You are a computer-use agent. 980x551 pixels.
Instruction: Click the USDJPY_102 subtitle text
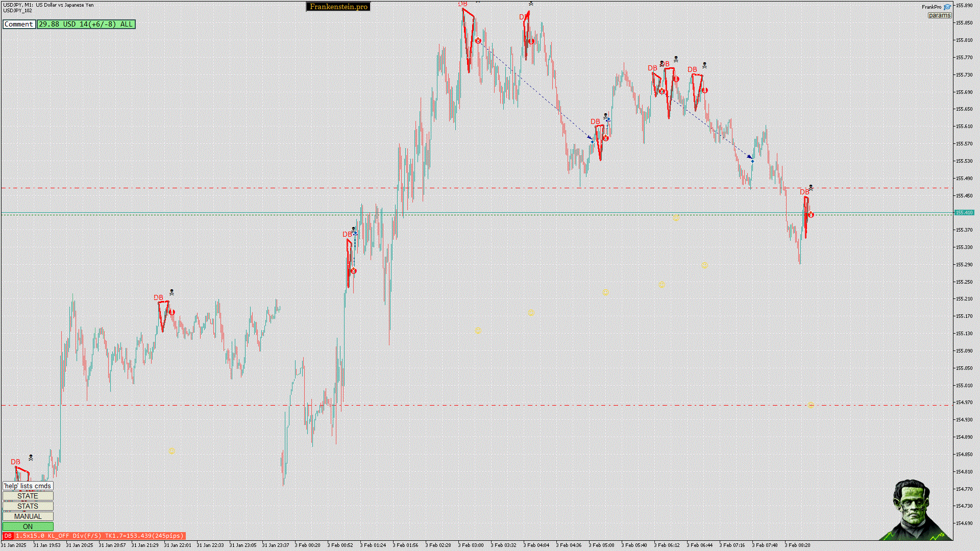(x=17, y=10)
